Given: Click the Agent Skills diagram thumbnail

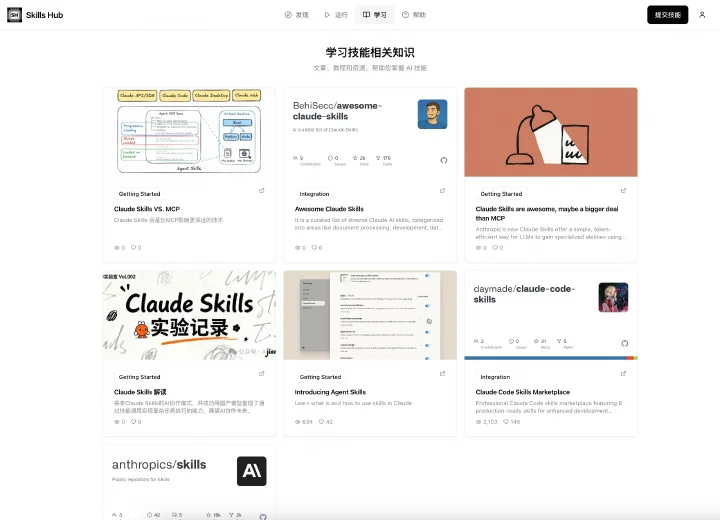Looking at the screenshot, I should tap(189, 132).
